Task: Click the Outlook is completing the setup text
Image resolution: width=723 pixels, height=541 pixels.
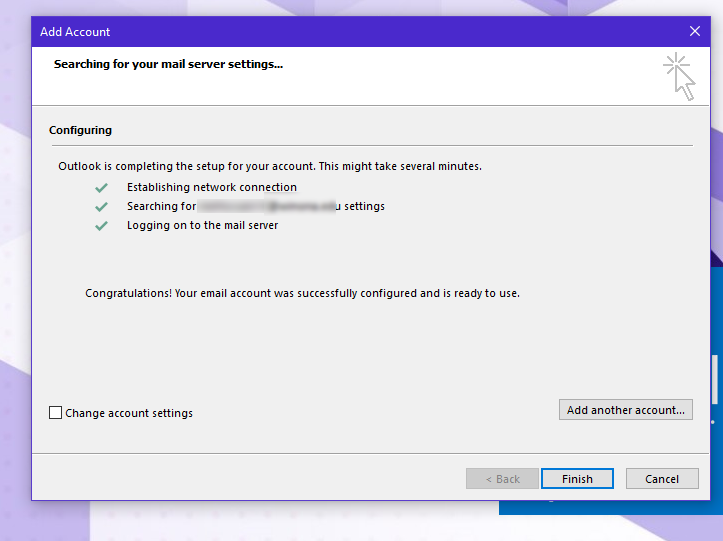Action: [x=269, y=166]
